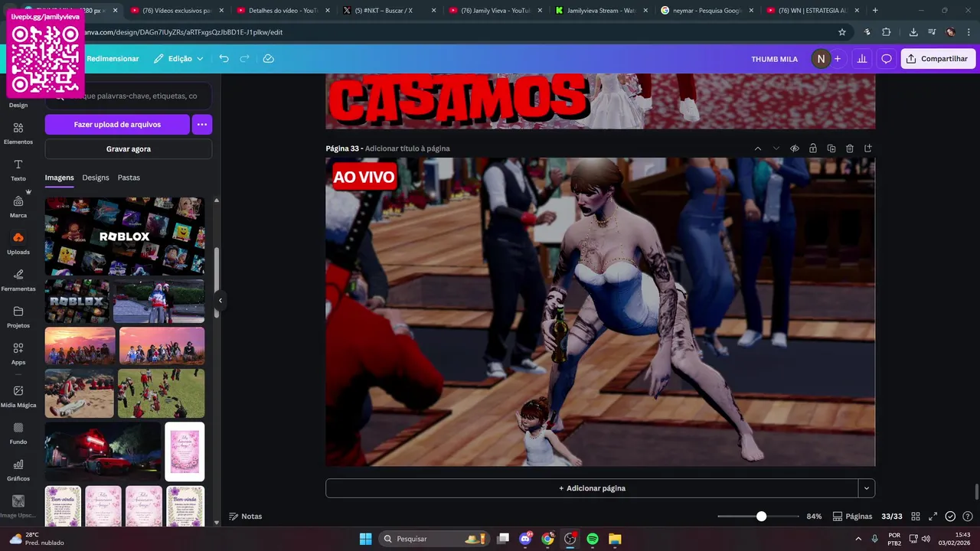Screen dimensions: 980x551
Task: Click the cloud save status icon
Action: [268, 59]
